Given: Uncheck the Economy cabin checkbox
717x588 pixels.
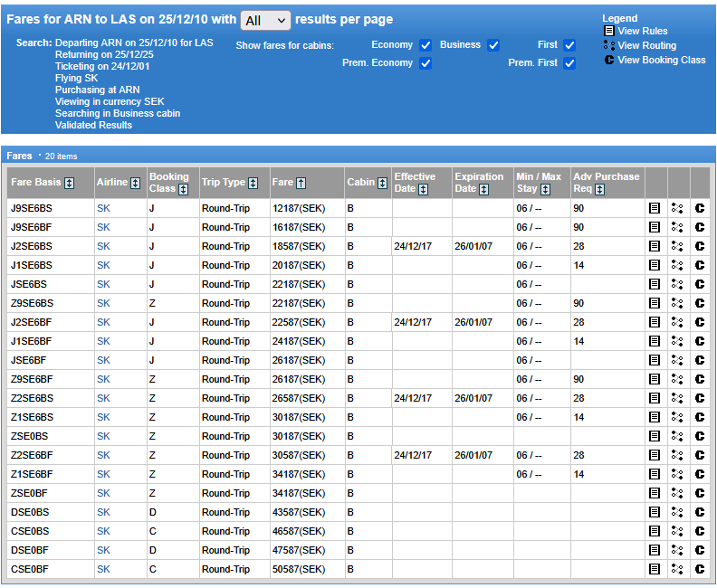Looking at the screenshot, I should [x=425, y=45].
